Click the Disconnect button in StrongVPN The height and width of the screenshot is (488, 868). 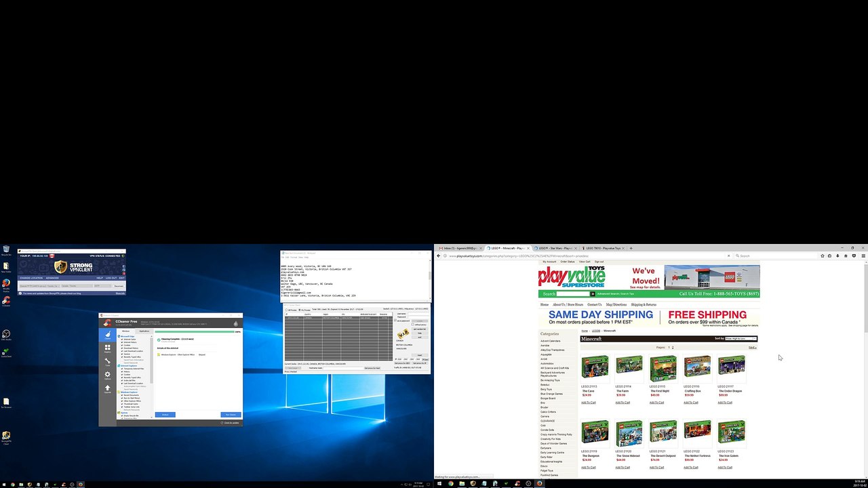coord(119,286)
